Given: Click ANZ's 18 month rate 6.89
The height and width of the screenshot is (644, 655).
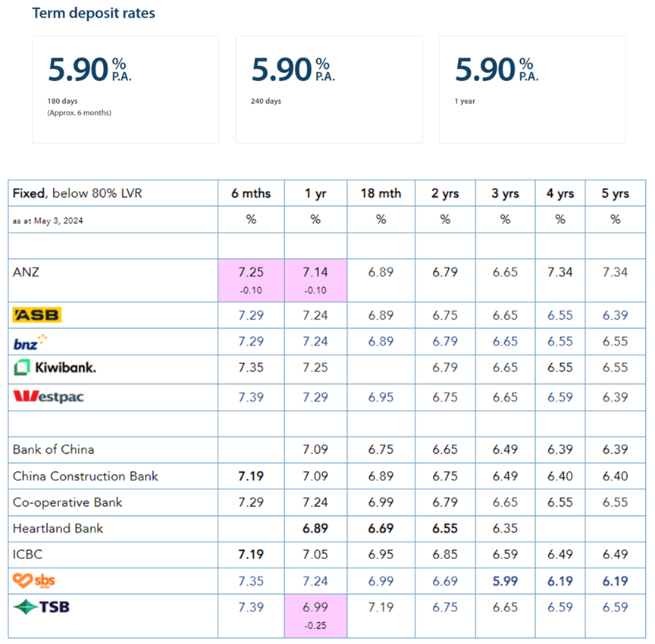Looking at the screenshot, I should tap(381, 272).
